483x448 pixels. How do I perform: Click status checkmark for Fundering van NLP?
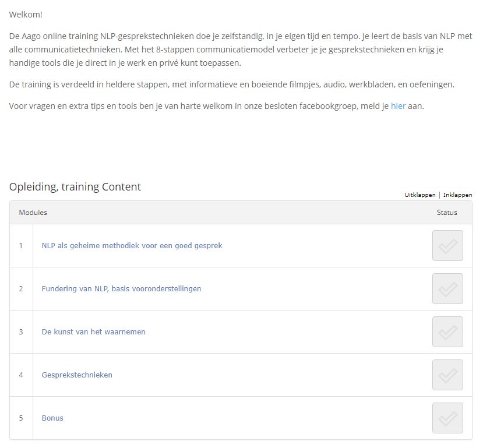point(447,289)
